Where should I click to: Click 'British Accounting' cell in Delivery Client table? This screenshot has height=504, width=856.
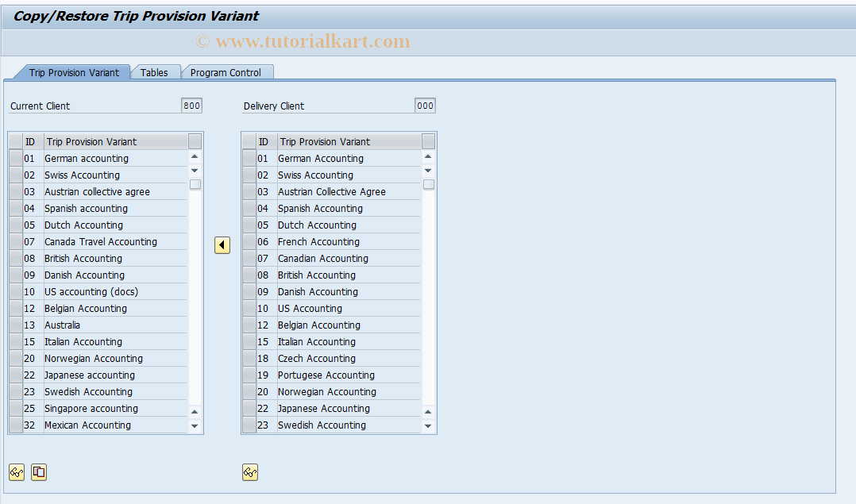pos(349,275)
